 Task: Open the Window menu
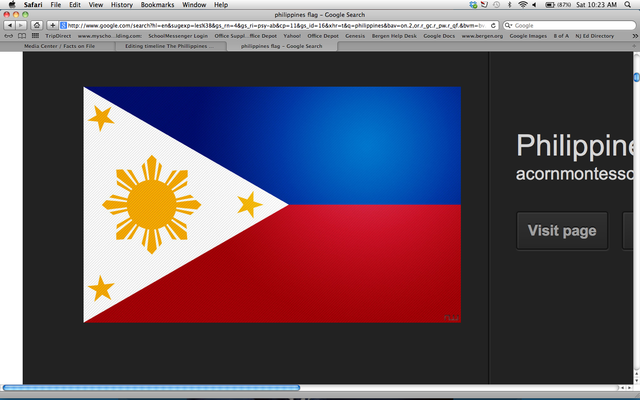coord(194,4)
